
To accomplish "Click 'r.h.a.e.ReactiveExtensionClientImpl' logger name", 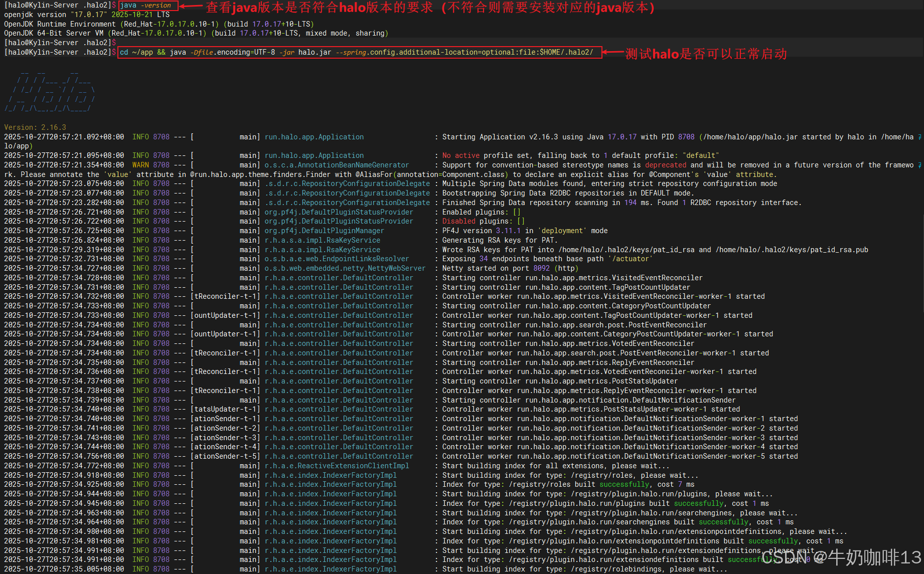I will pyautogui.click(x=337, y=466).
